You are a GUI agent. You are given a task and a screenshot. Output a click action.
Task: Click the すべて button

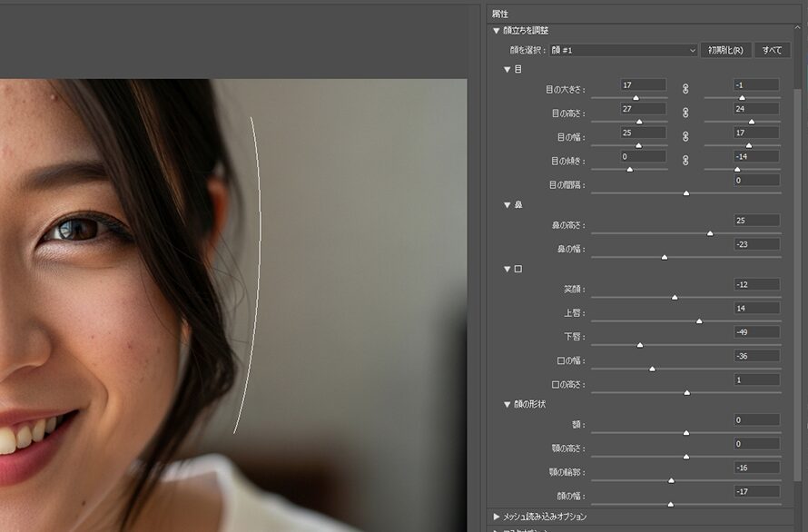click(x=773, y=49)
